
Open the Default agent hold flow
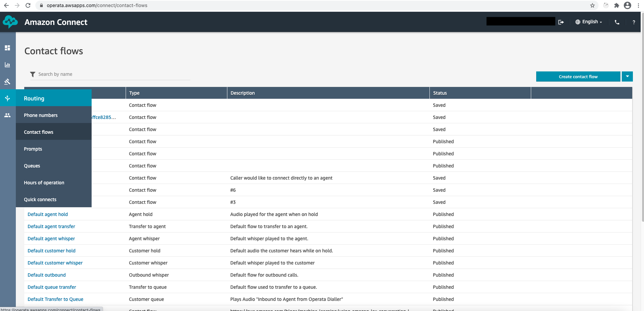click(x=47, y=214)
